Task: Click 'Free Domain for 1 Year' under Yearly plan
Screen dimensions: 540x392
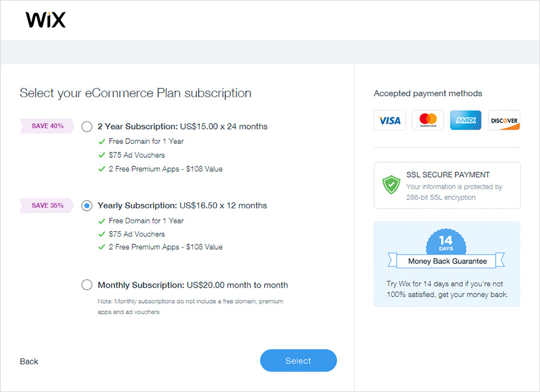Action: click(x=146, y=221)
